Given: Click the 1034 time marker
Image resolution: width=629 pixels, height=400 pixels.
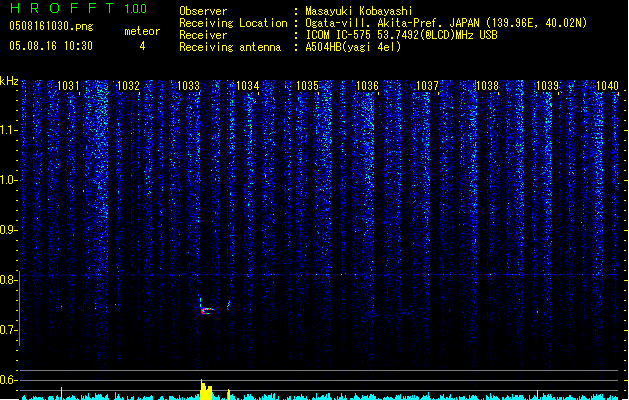Looking at the screenshot, I should (x=248, y=86).
